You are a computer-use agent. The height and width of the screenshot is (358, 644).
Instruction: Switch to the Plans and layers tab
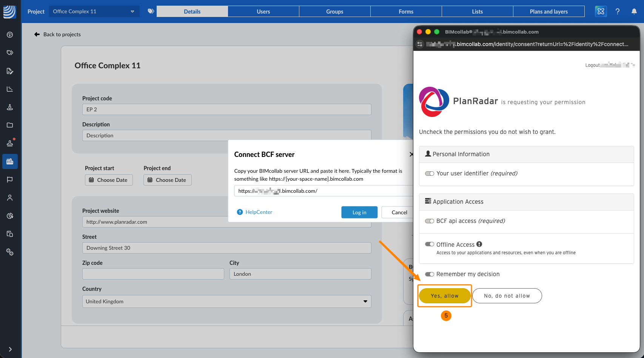click(549, 11)
